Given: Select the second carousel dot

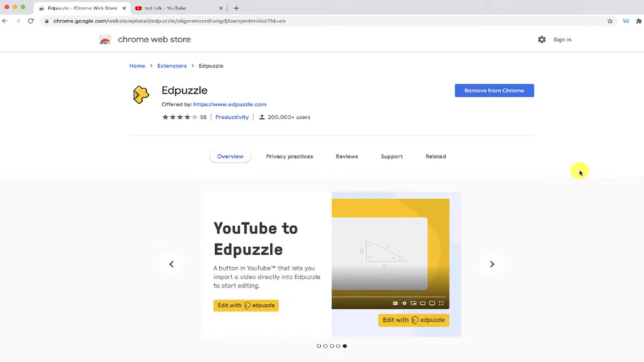Looking at the screenshot, I should pyautogui.click(x=325, y=346).
